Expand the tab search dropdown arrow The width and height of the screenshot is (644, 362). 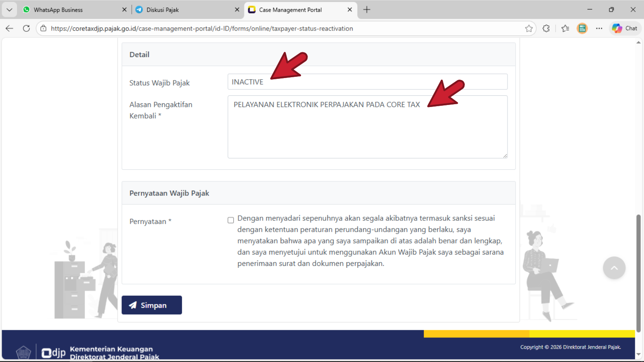[x=9, y=10]
